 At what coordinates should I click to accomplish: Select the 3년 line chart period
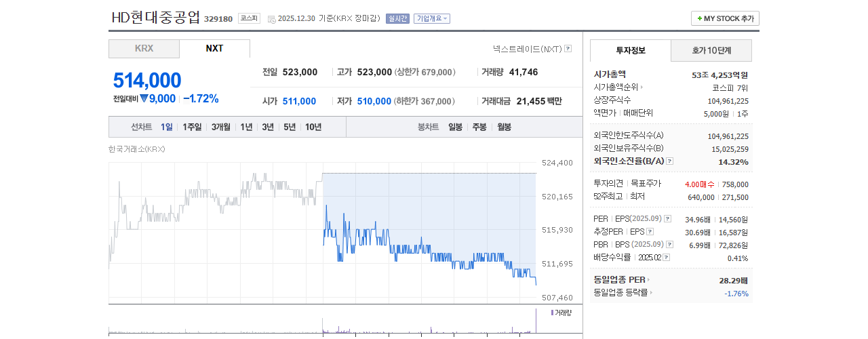click(x=268, y=127)
